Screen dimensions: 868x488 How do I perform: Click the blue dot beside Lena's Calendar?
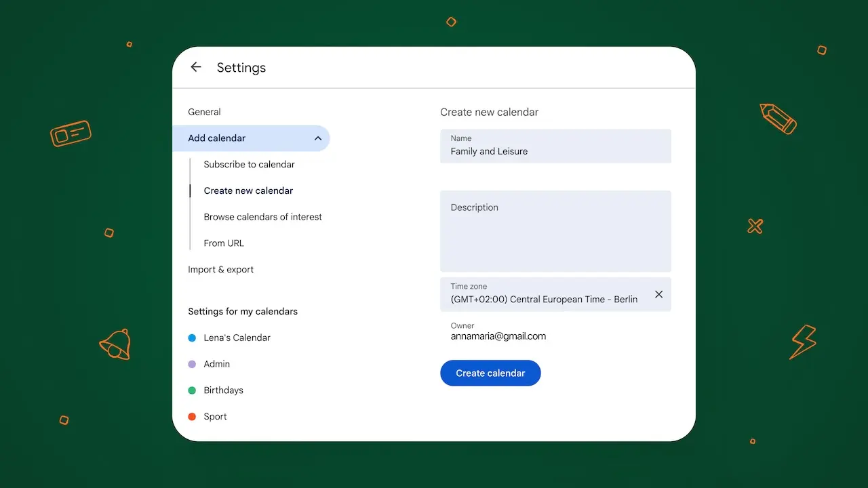click(x=192, y=338)
